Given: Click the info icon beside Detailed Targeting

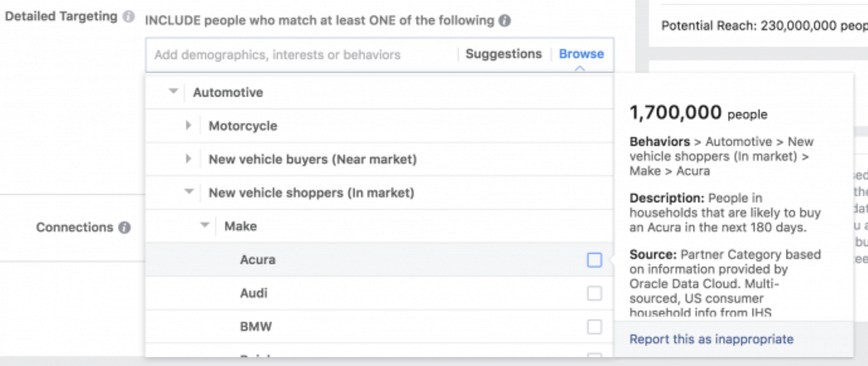Looking at the screenshot, I should pos(128,17).
